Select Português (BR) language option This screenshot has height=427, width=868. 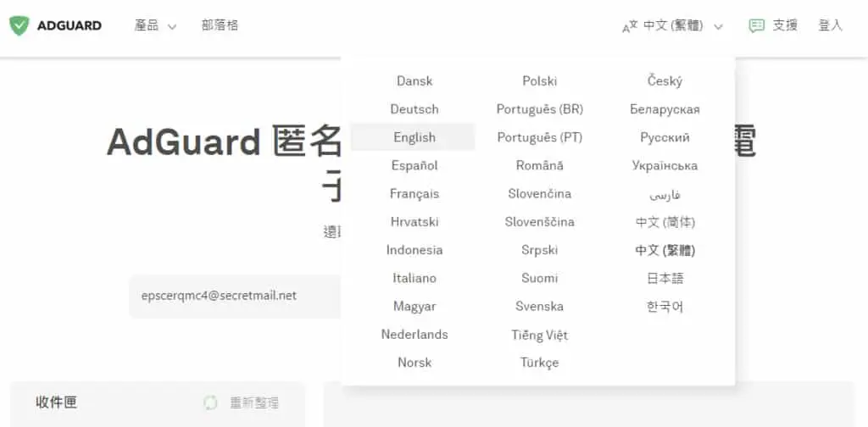coord(540,109)
